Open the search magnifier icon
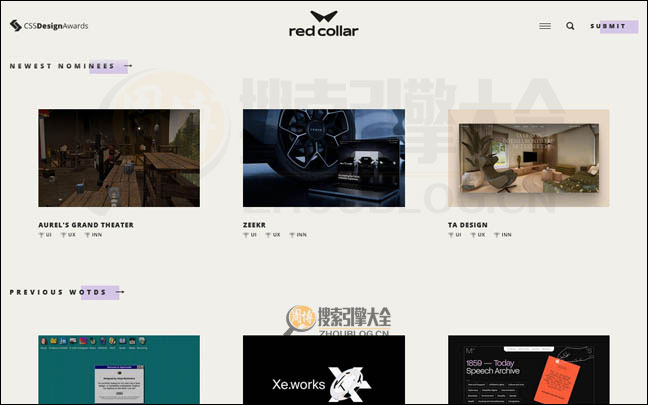Viewport: 648px width, 405px height. [570, 26]
